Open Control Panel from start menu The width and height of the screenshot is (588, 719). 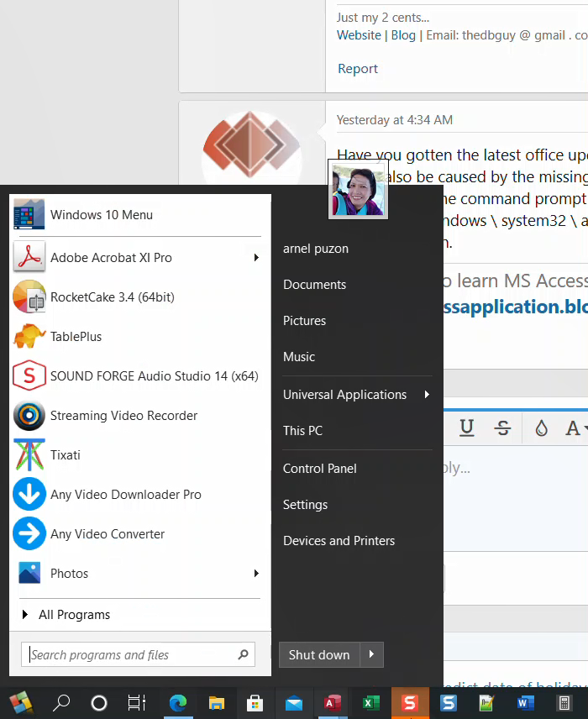click(320, 468)
